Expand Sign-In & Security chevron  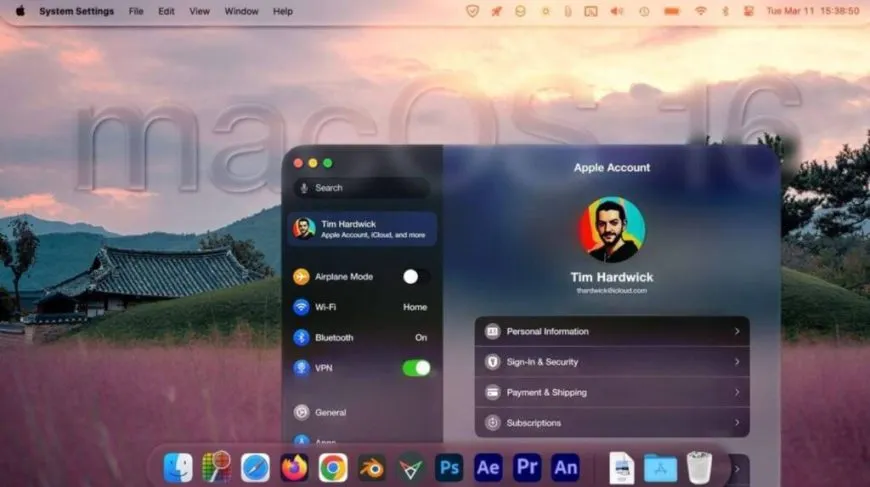737,362
